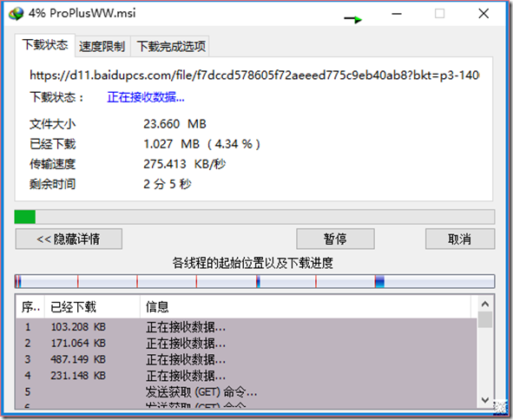Image resolution: width=513 pixels, height=420 pixels.
Task: Select thread row 4 with 231.148 KB
Action: [x=246, y=376]
